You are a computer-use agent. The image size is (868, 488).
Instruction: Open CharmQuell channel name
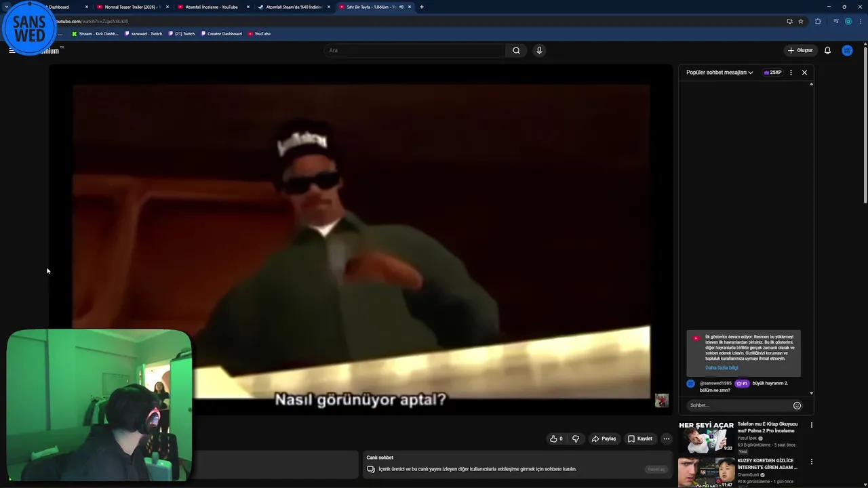tap(749, 474)
